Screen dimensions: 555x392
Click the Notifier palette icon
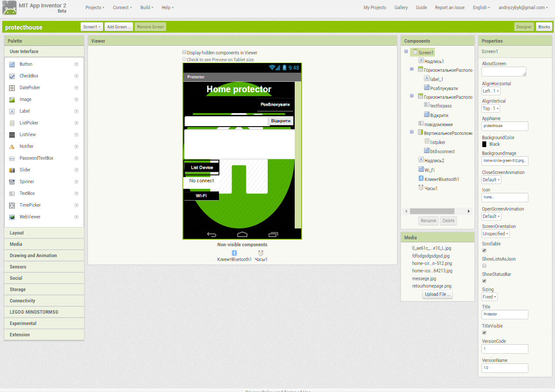12,147
